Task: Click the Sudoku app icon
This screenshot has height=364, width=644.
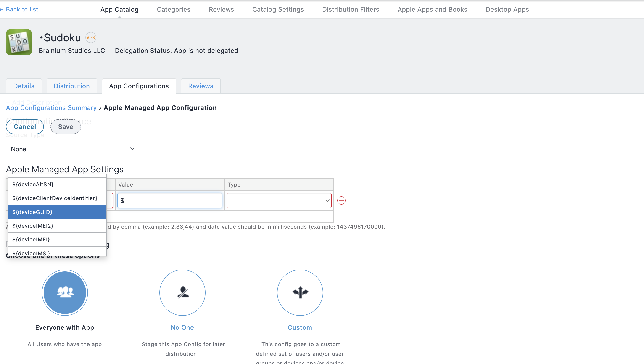Action: pyautogui.click(x=19, y=42)
